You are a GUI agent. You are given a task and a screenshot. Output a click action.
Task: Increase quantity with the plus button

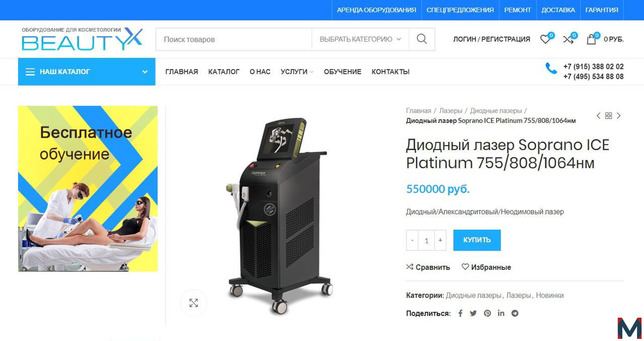[440, 240]
